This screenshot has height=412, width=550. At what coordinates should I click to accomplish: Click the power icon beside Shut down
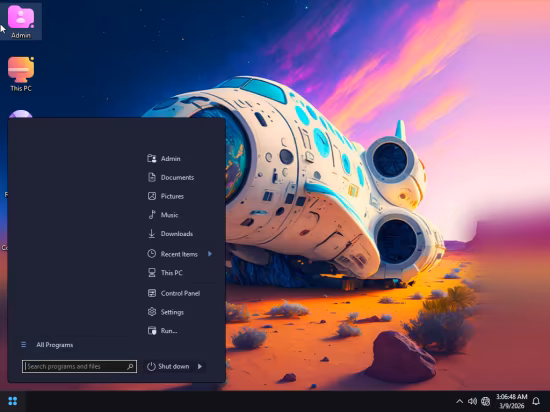[151, 366]
